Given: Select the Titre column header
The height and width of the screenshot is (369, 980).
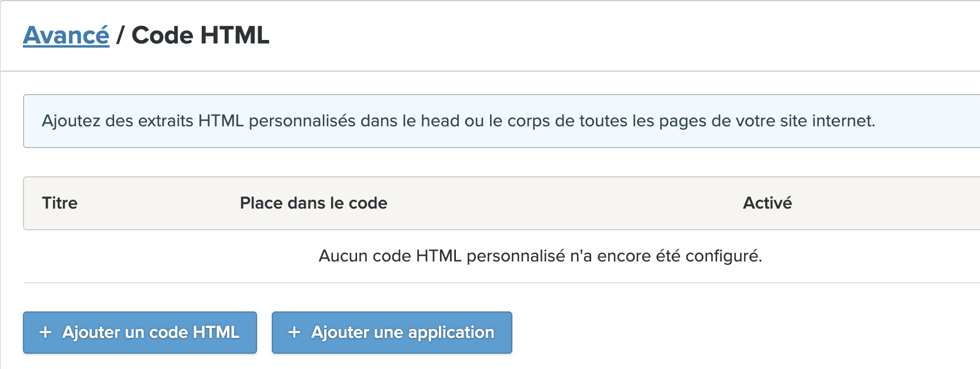Looking at the screenshot, I should 59,203.
